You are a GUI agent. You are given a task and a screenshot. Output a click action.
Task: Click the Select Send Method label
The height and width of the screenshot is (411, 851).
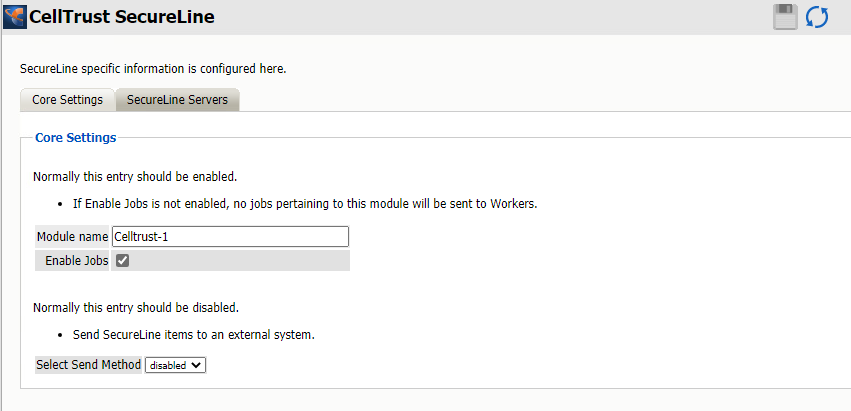point(88,365)
